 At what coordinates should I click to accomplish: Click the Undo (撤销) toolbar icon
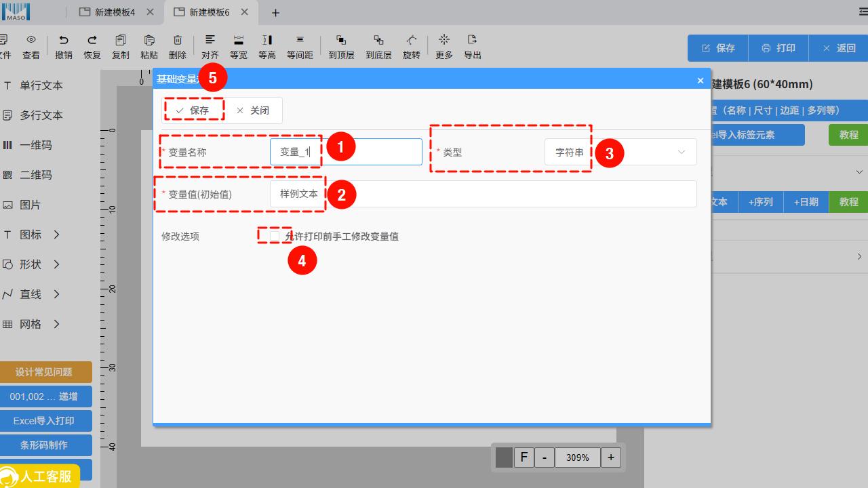tap(64, 41)
